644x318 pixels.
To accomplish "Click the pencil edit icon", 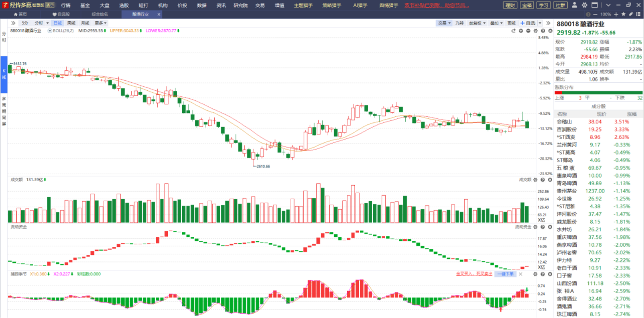I will [631, 14].
